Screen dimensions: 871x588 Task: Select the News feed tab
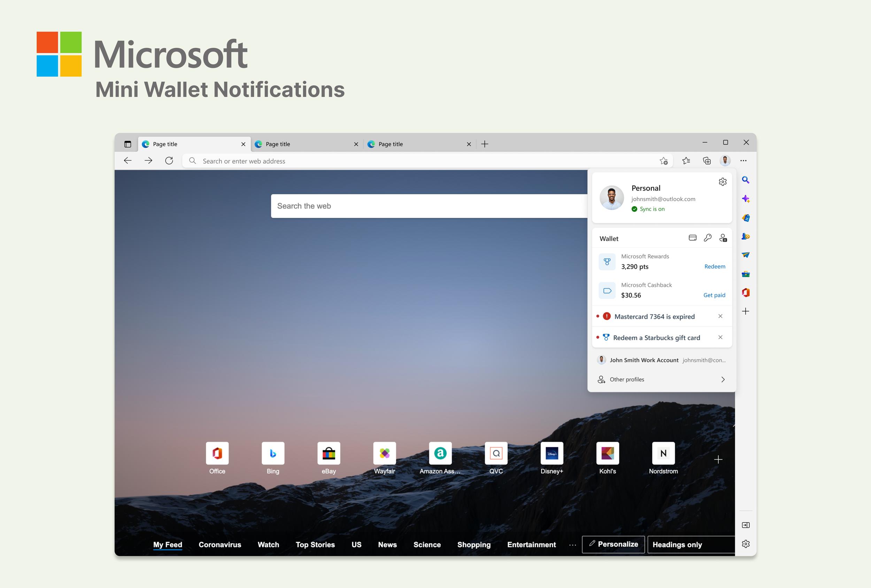point(387,544)
